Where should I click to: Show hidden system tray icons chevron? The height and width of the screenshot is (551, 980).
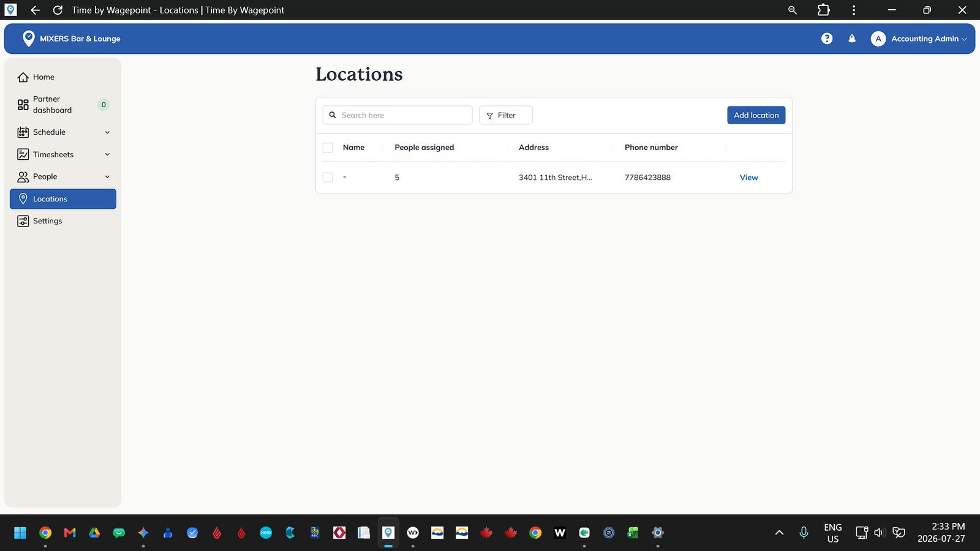click(779, 533)
